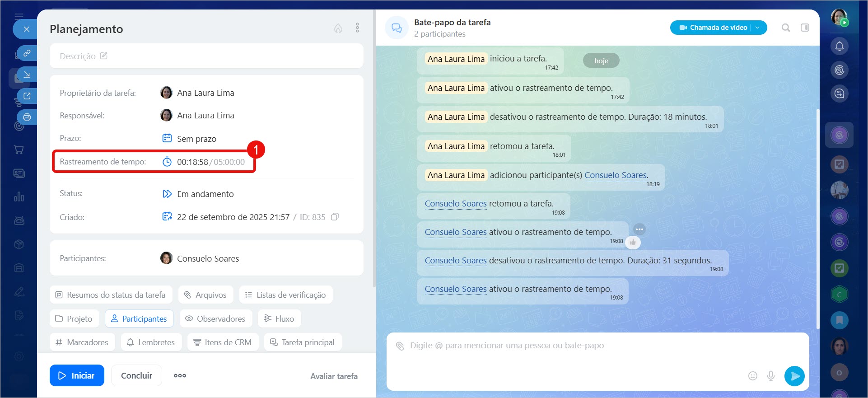Click the emoji picker icon
This screenshot has height=398, width=868.
pyautogui.click(x=752, y=376)
